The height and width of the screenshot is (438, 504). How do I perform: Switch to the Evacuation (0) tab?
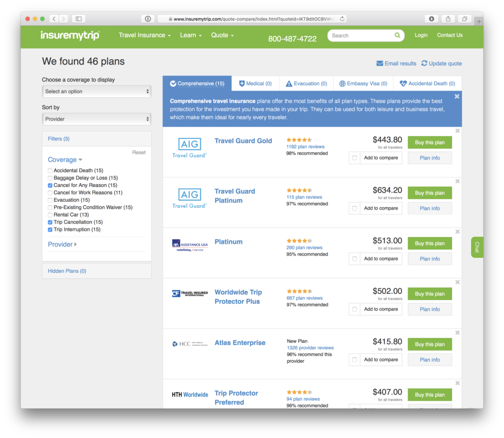coord(306,84)
